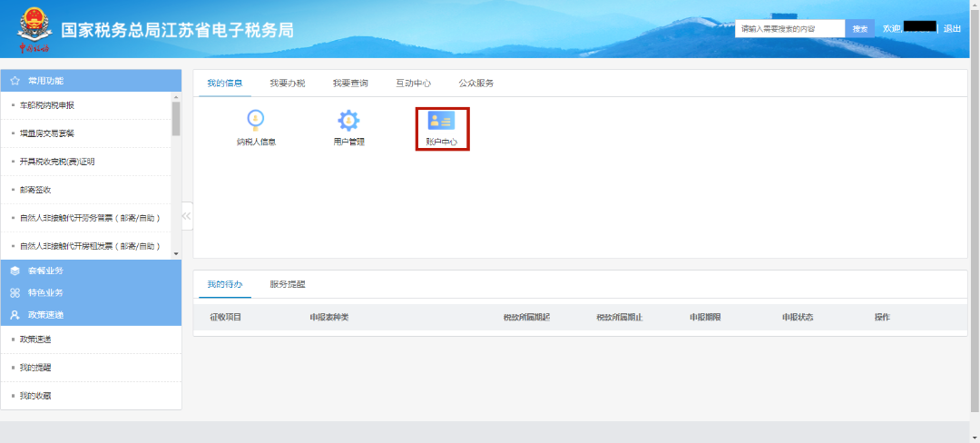This screenshot has width=980, height=443.
Task: Click the 操作 column header
Action: 882,318
